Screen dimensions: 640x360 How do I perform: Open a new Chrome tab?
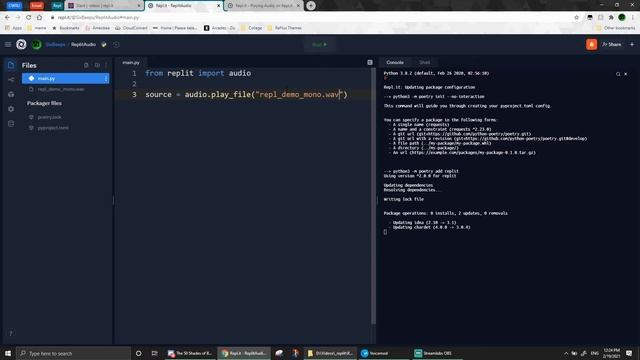click(x=311, y=6)
